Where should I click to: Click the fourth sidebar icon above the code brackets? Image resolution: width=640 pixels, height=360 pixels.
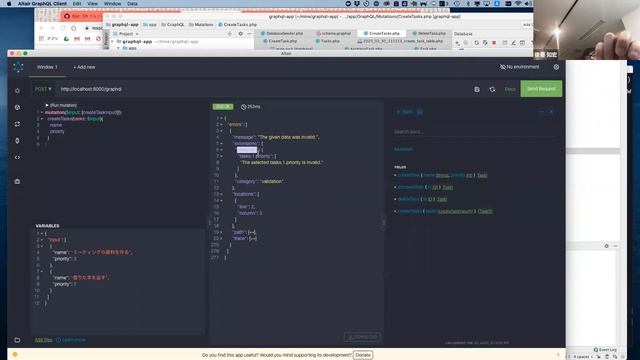click(17, 140)
